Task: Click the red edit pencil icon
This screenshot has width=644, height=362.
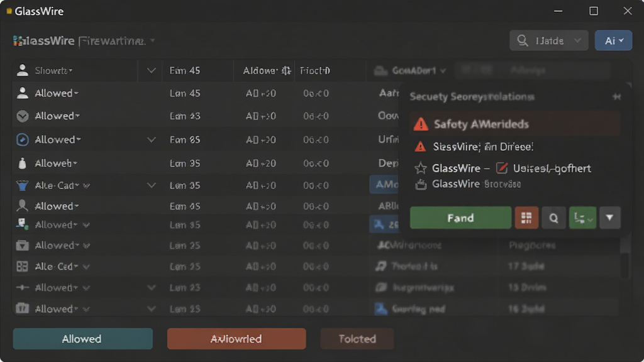Action: (501, 168)
